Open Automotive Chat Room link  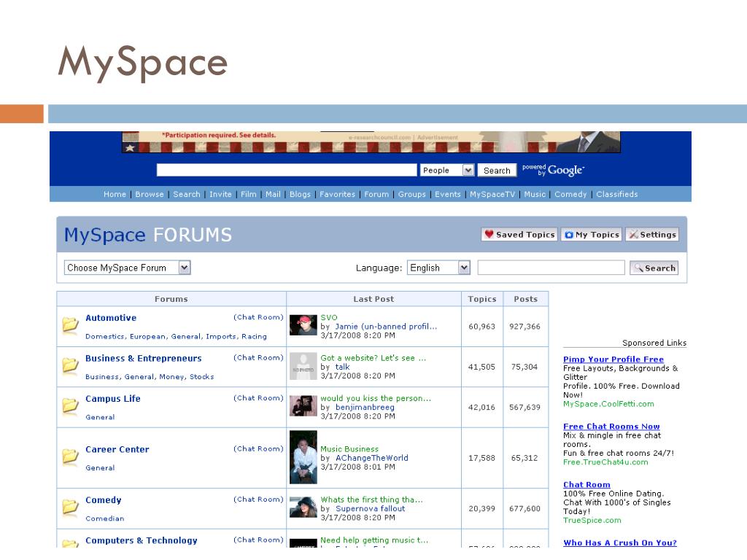click(x=258, y=317)
